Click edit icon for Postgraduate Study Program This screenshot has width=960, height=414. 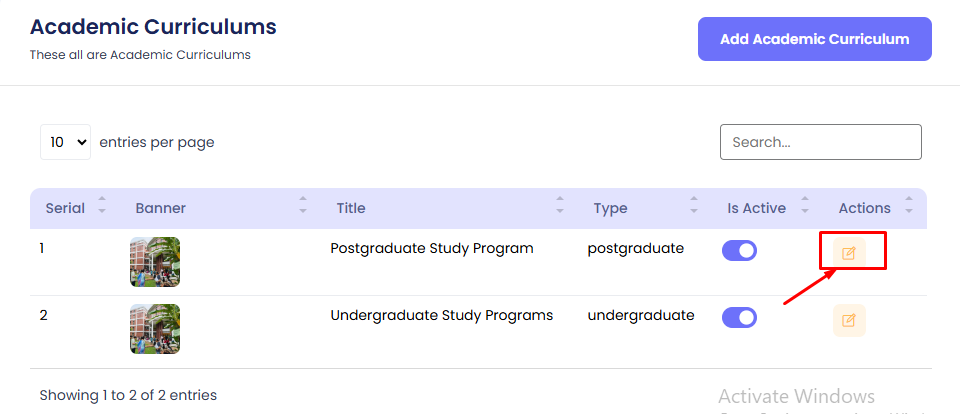pyautogui.click(x=849, y=253)
